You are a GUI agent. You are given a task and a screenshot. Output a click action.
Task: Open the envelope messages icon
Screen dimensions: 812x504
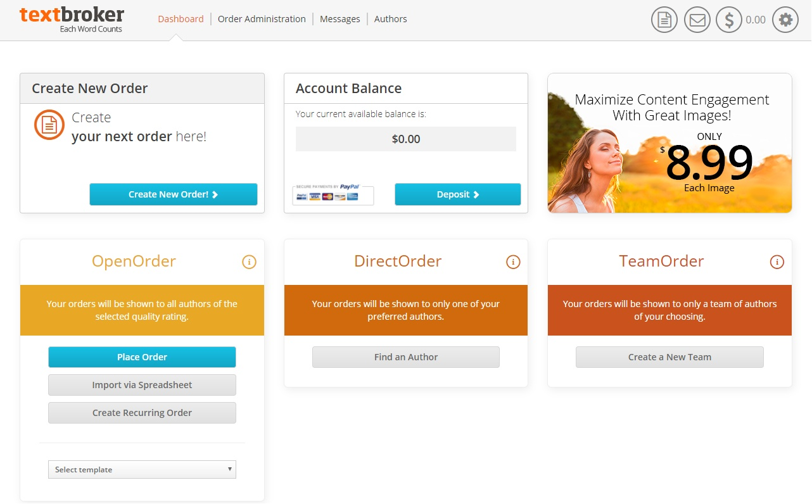click(697, 20)
